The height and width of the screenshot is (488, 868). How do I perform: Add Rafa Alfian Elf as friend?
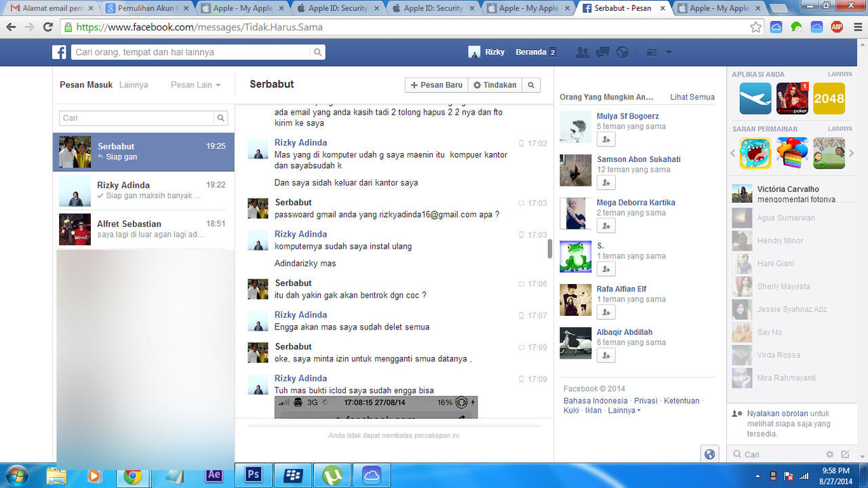[x=606, y=312]
